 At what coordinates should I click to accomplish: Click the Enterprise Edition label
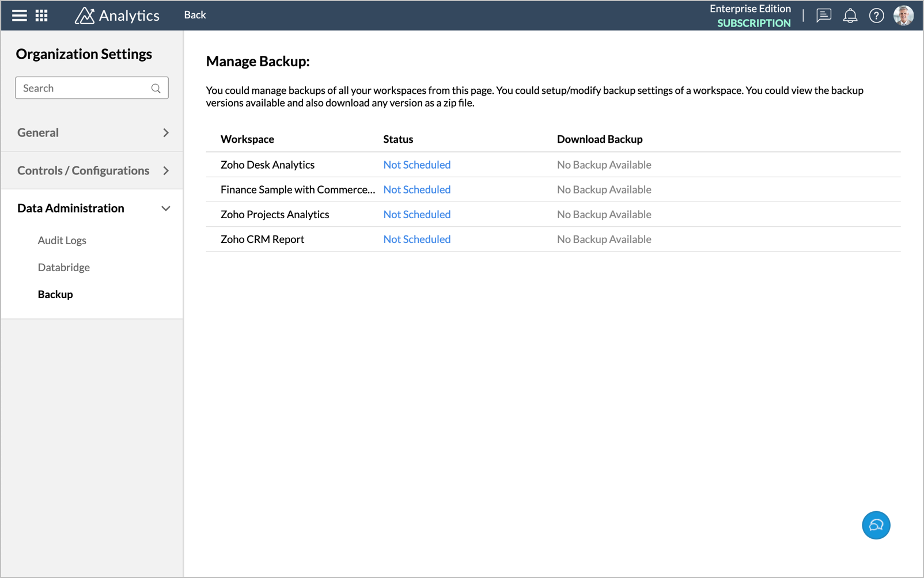coord(750,9)
